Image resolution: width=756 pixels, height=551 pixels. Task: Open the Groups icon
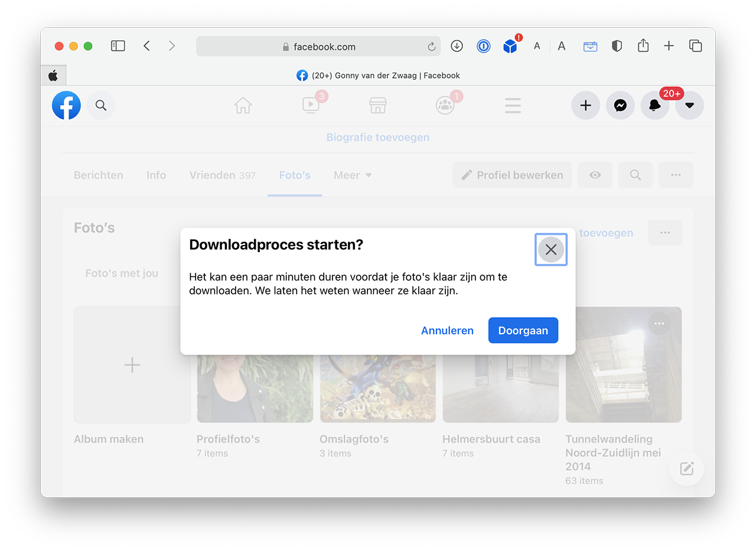(x=445, y=106)
